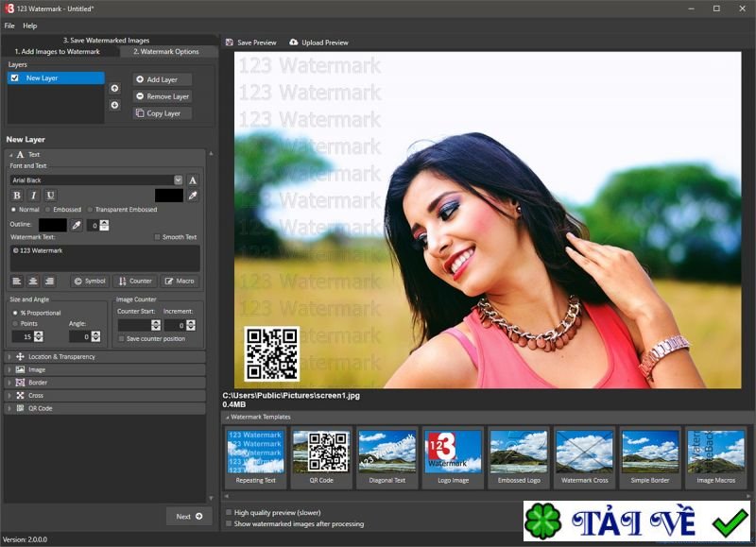Open font settings 'A' icon

click(193, 179)
